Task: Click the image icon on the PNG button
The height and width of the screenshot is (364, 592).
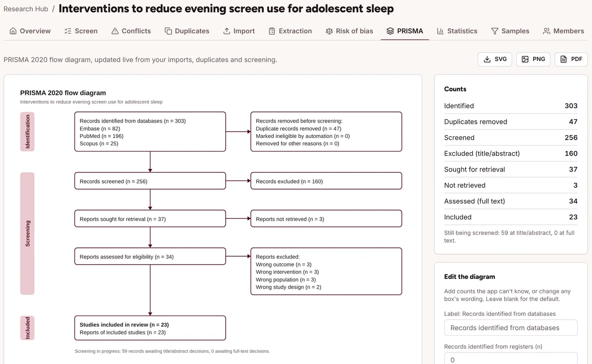Action: (x=525, y=59)
